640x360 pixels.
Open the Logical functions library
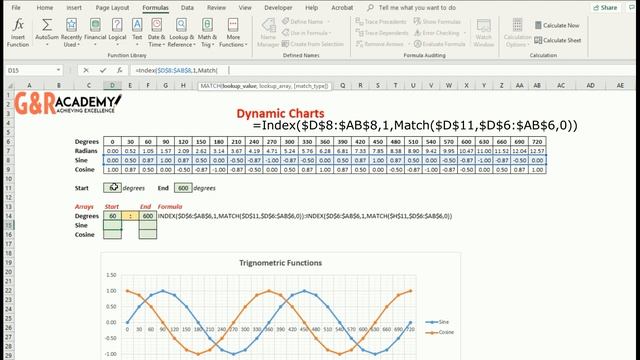tap(117, 33)
